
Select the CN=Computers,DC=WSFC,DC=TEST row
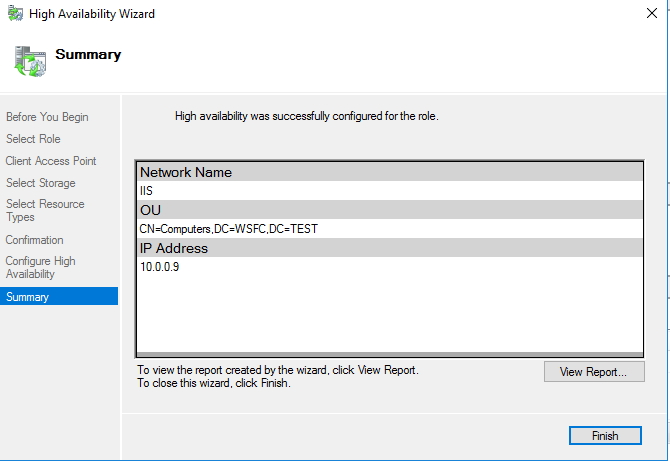click(x=229, y=229)
